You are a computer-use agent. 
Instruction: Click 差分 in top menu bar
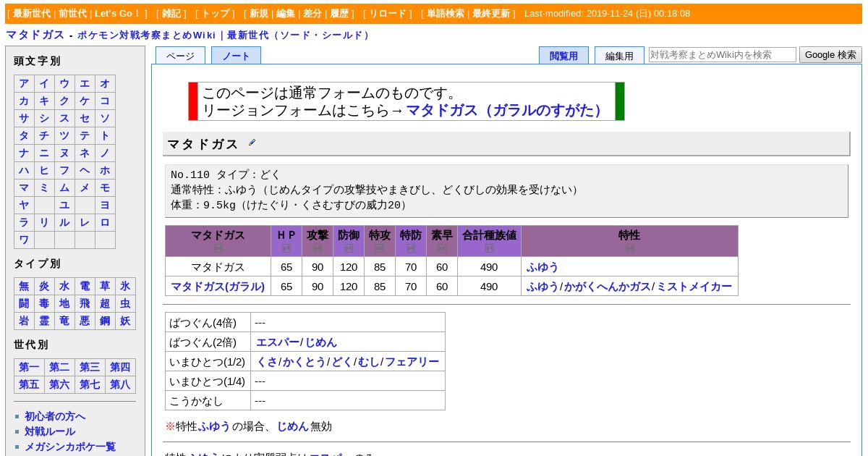(x=312, y=14)
